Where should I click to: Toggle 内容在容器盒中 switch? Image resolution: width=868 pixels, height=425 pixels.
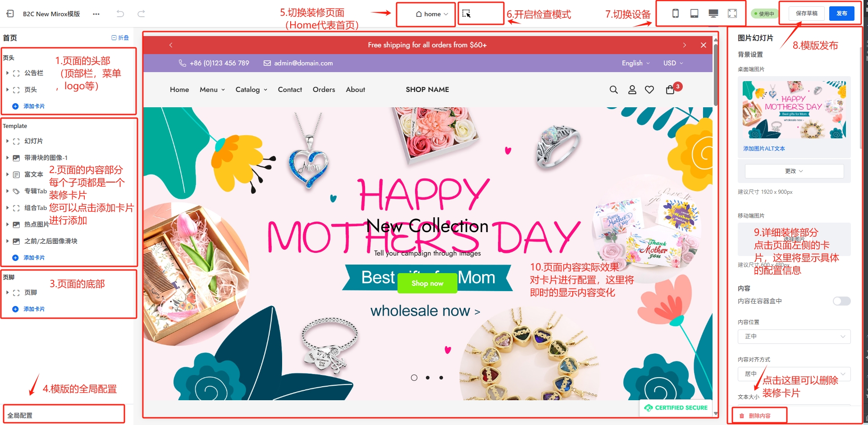[841, 301]
